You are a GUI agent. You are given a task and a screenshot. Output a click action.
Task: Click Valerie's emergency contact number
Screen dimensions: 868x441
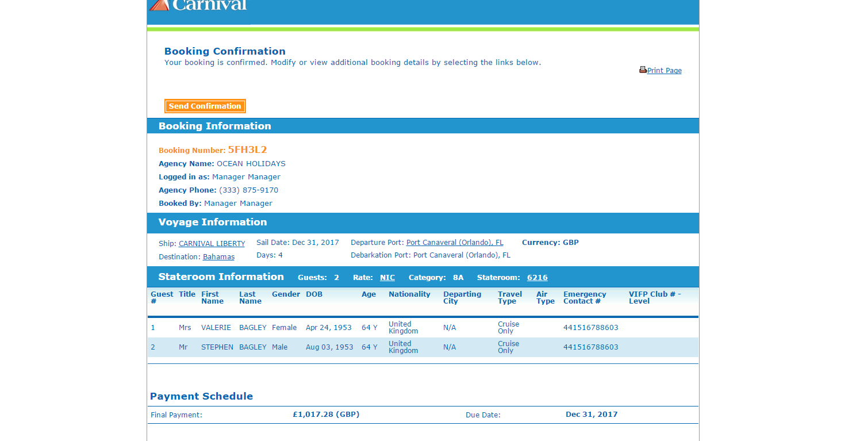(591, 328)
